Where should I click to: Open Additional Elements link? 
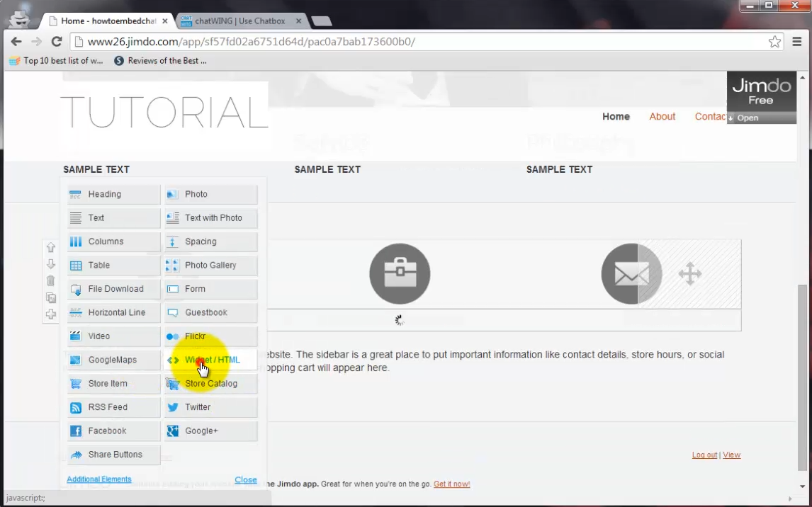(99, 479)
